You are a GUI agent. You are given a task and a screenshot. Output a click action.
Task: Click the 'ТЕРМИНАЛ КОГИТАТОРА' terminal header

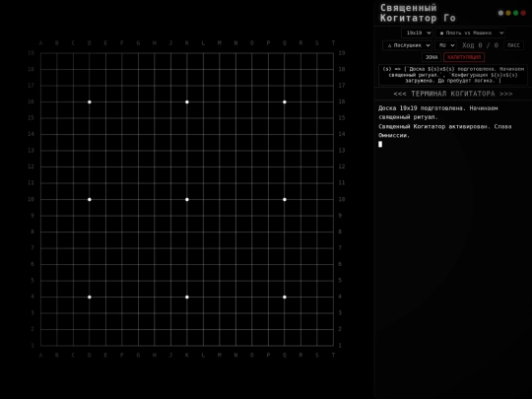pyautogui.click(x=453, y=94)
